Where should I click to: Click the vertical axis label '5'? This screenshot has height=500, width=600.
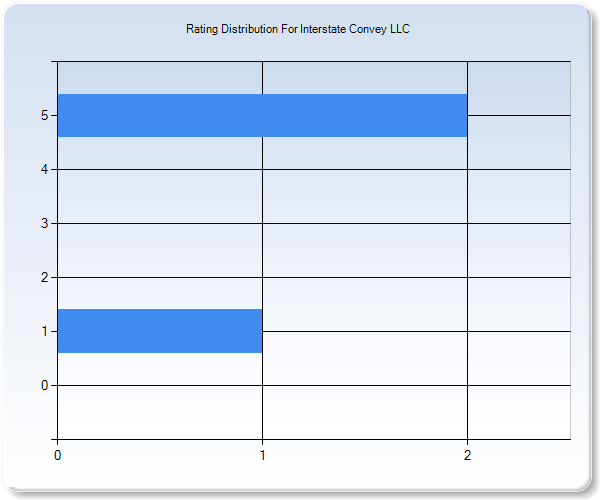click(x=44, y=115)
